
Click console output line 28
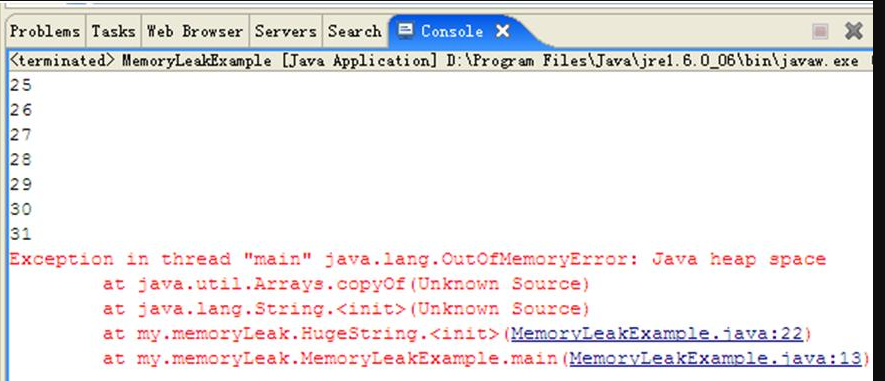click(21, 160)
